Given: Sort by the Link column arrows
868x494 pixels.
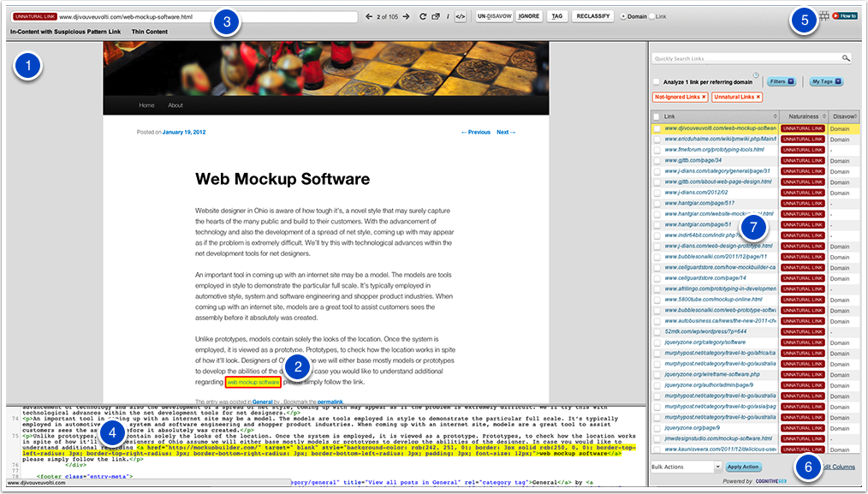Looking at the screenshot, I should point(775,116).
